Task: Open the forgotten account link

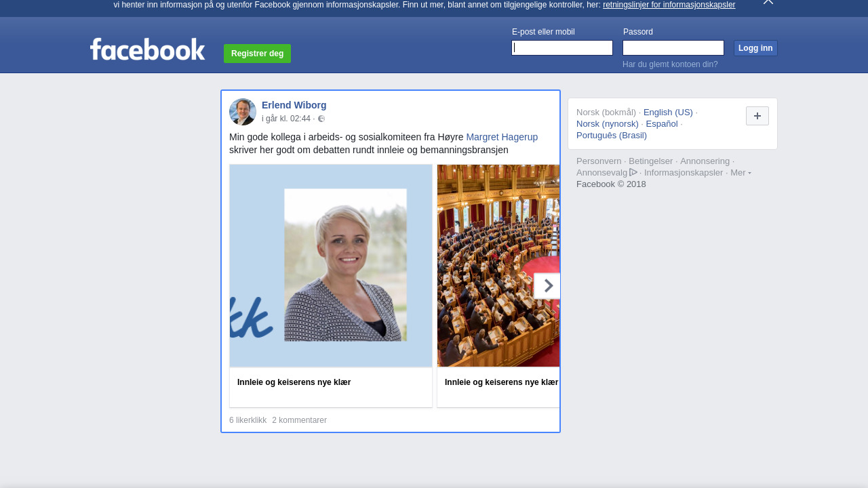Action: pos(670,64)
